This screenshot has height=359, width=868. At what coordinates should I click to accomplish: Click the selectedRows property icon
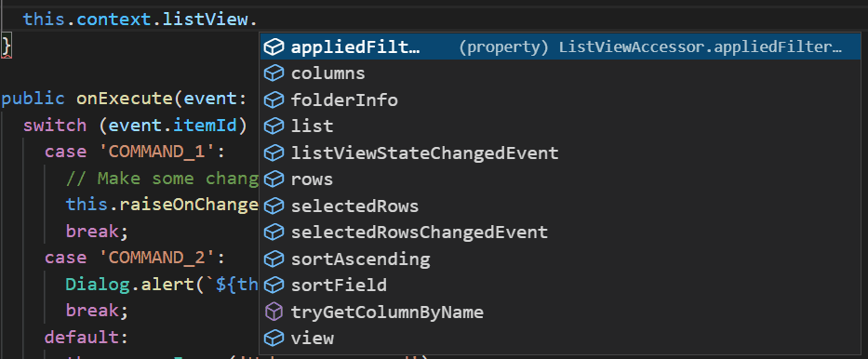[274, 206]
